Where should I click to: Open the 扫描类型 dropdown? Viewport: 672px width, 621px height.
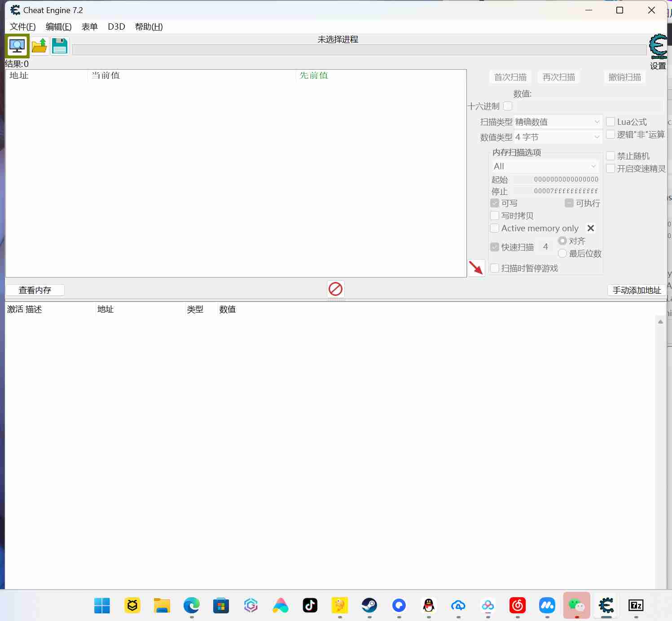[596, 121]
